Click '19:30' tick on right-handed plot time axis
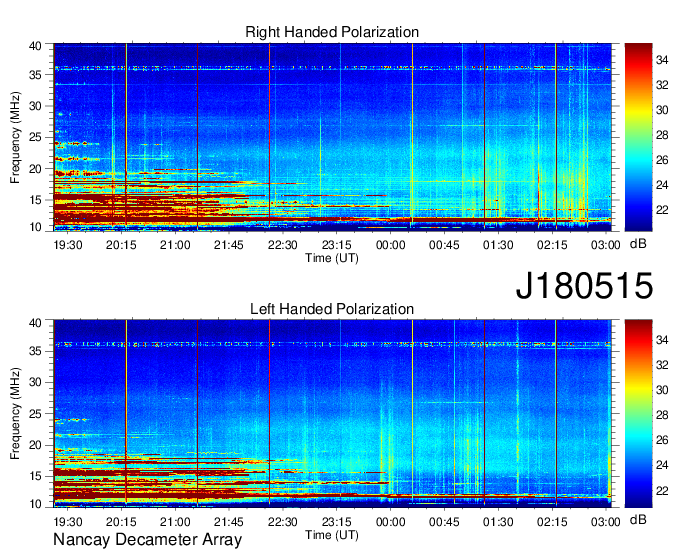Image resolution: width=680 pixels, height=552 pixels. click(68, 245)
